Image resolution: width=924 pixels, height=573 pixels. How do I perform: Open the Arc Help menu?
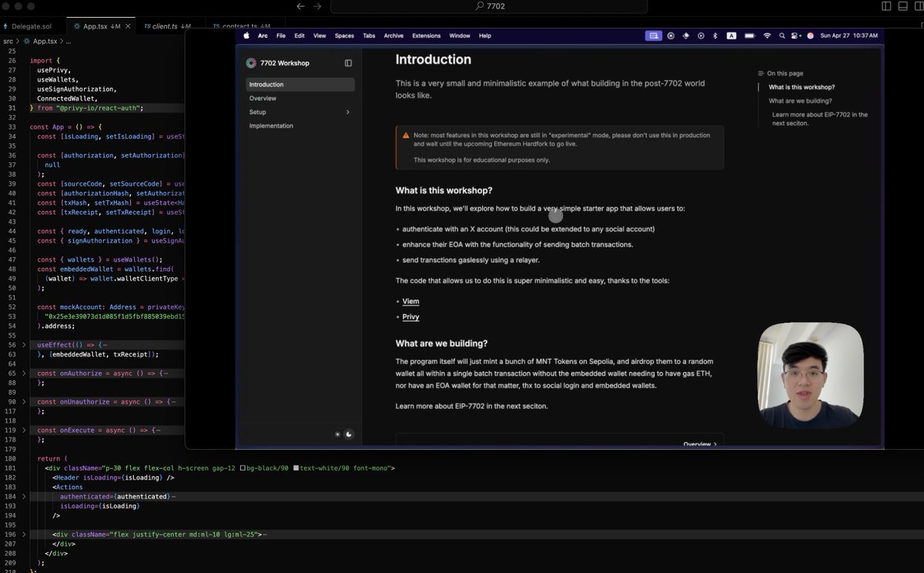tap(484, 35)
